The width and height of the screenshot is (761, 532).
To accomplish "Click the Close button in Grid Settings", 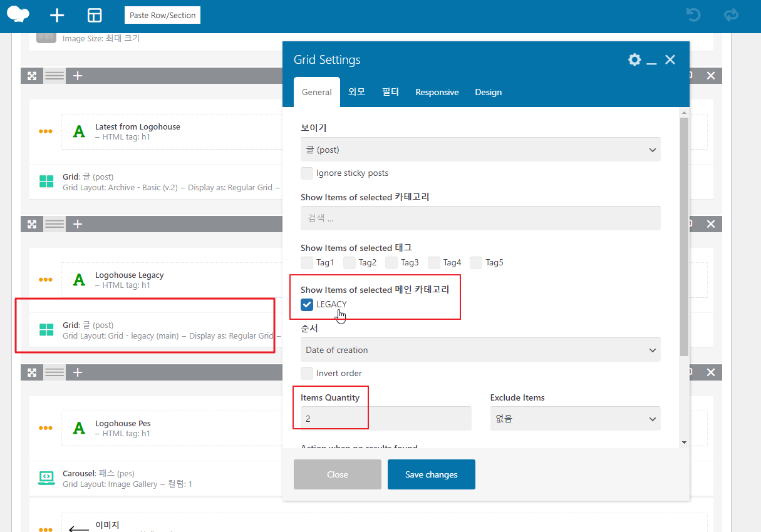I will point(338,474).
